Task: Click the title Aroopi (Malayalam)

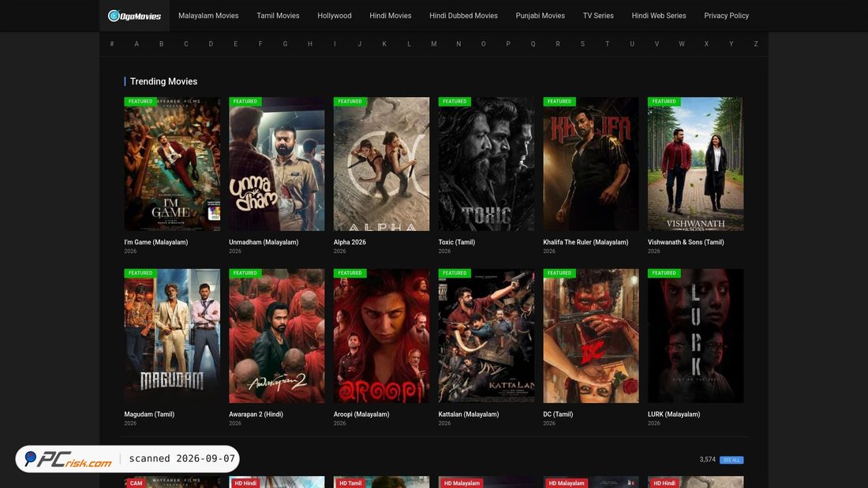Action: pos(361,415)
